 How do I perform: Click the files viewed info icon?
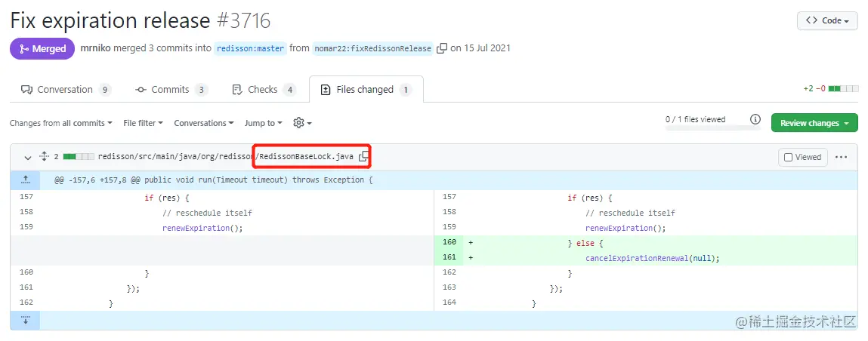(x=755, y=119)
